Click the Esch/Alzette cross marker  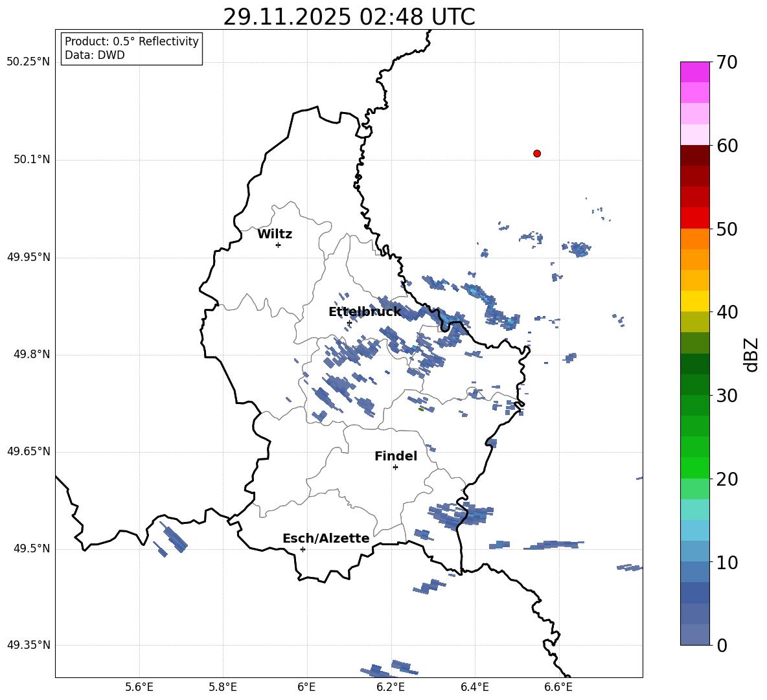(303, 549)
